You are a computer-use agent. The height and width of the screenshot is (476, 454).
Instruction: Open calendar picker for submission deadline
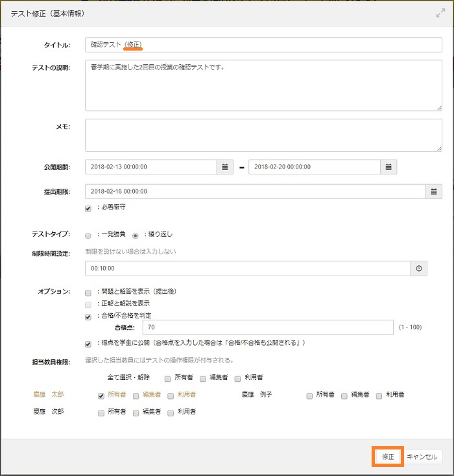tap(434, 191)
